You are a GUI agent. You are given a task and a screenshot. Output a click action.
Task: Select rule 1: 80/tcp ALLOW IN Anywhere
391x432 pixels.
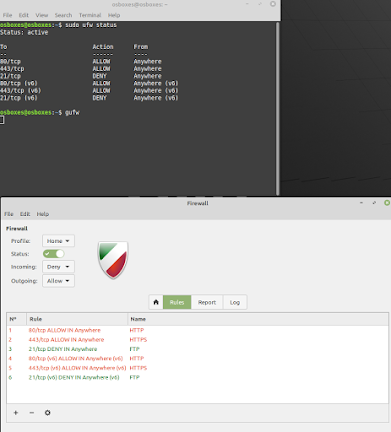[197, 330]
